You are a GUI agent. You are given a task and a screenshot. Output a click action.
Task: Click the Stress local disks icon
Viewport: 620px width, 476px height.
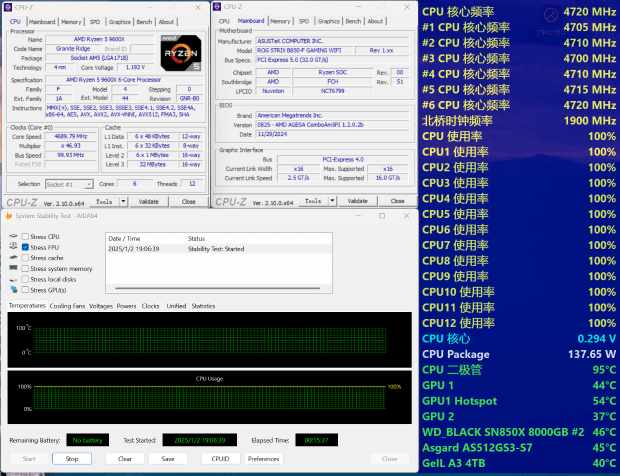click(x=13, y=279)
